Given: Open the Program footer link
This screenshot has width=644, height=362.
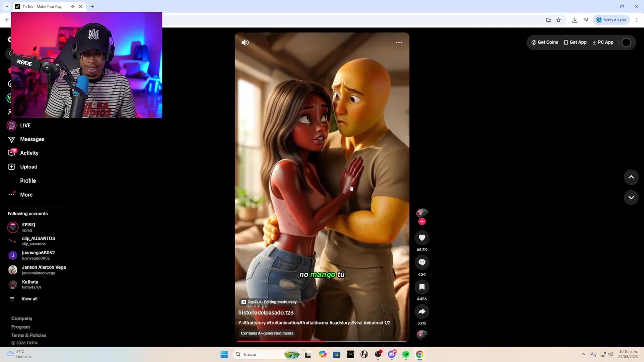Looking at the screenshot, I should click(x=20, y=327).
